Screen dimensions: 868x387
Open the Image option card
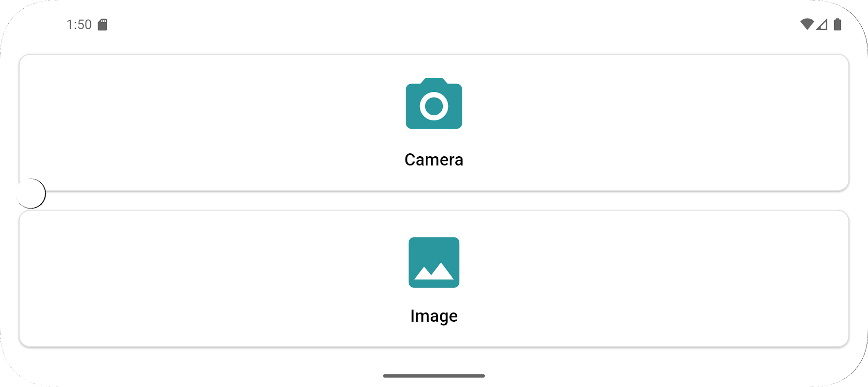coord(434,279)
